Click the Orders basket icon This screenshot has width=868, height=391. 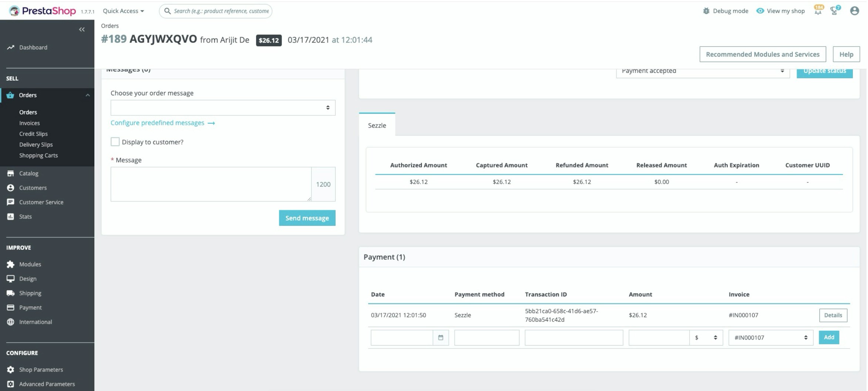pos(10,95)
